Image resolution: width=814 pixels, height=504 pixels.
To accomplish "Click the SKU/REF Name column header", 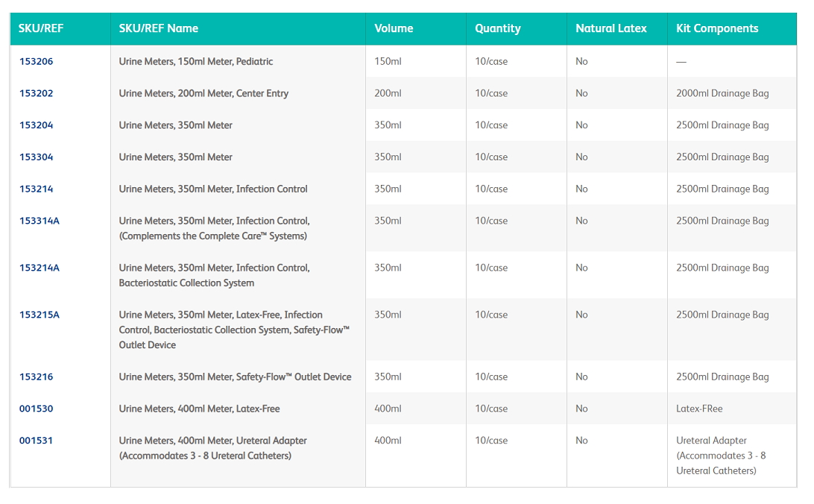I will point(158,29).
